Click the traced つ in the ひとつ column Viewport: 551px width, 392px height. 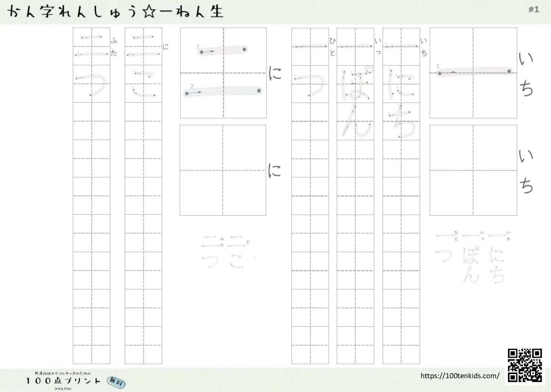coord(310,85)
